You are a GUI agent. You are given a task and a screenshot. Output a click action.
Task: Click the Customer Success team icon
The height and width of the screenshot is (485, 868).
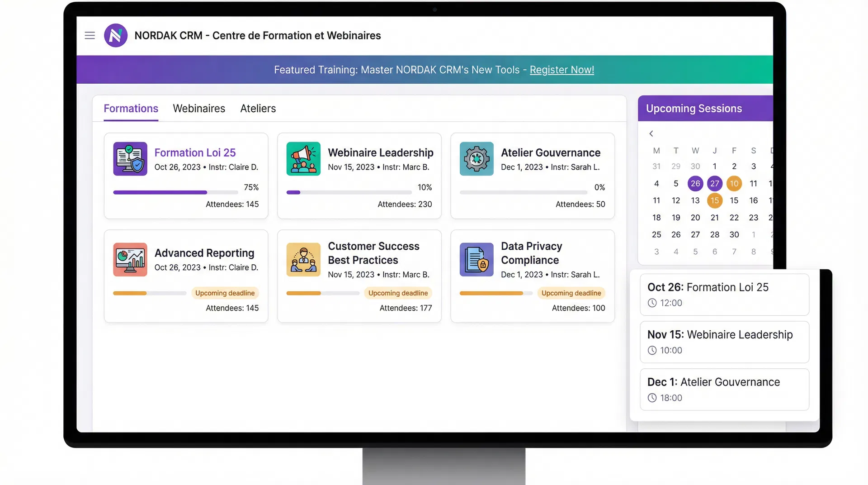(303, 260)
